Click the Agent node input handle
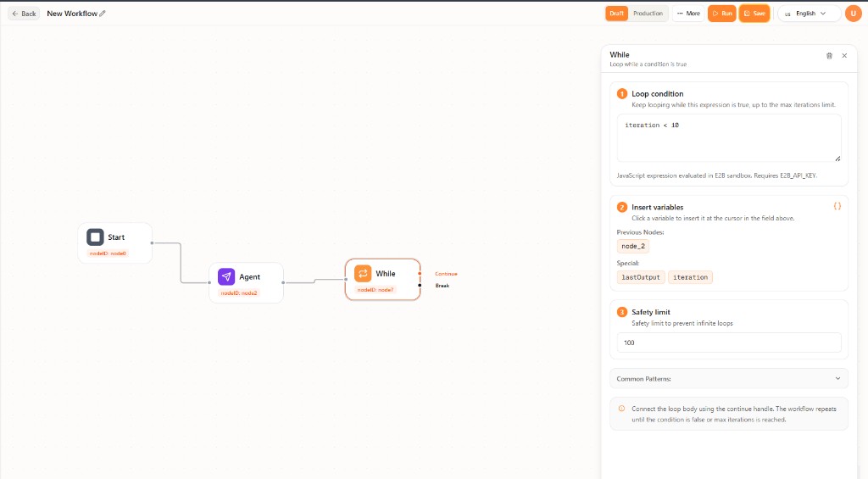Viewport: 868px width, 479px height. 209,282
